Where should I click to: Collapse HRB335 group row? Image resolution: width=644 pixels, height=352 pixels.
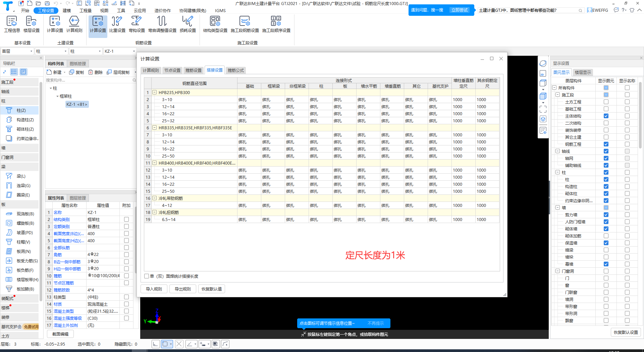155,128
